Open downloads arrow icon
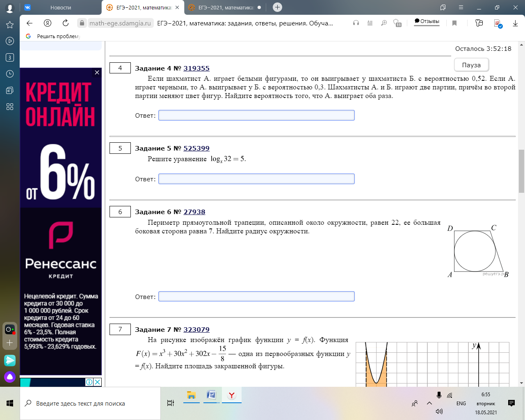Screen dimensions: 525x420 (515, 23)
